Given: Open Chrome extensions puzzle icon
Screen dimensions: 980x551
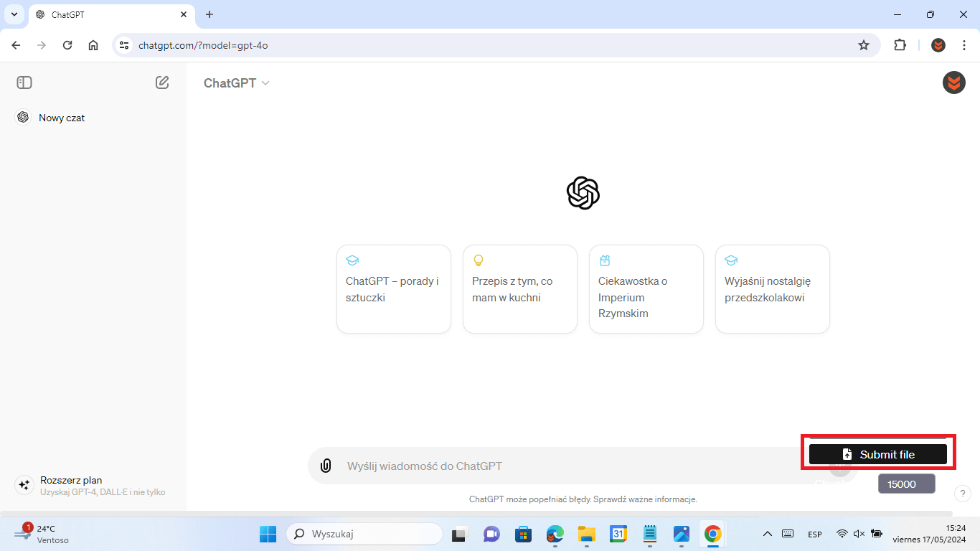Looking at the screenshot, I should (900, 45).
